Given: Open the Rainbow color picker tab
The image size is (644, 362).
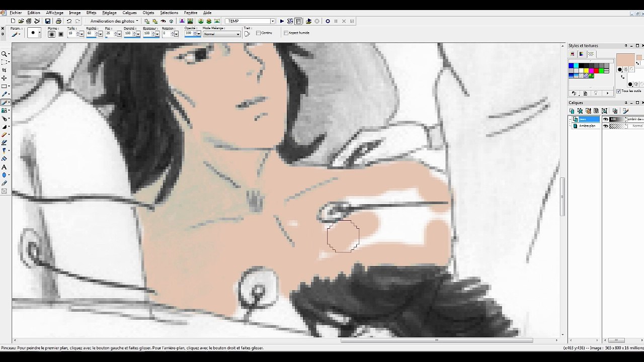Looking at the screenshot, I should point(582,54).
